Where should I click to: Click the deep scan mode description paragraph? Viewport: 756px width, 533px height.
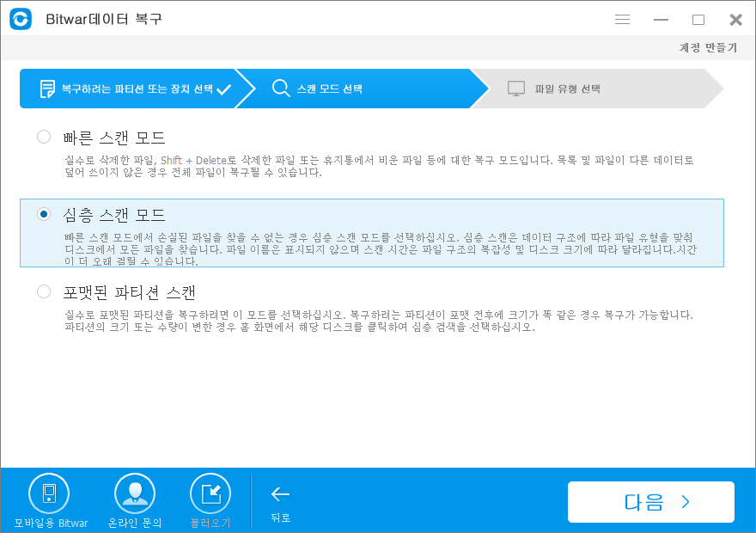click(x=381, y=249)
